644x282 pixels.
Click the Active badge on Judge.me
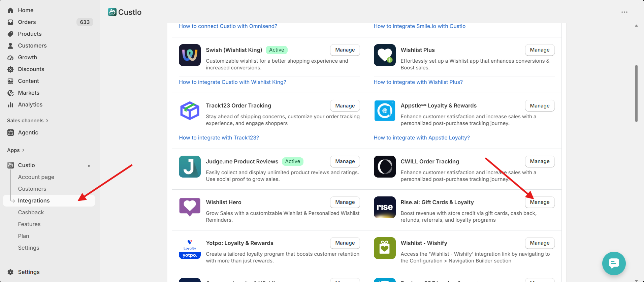(293, 161)
